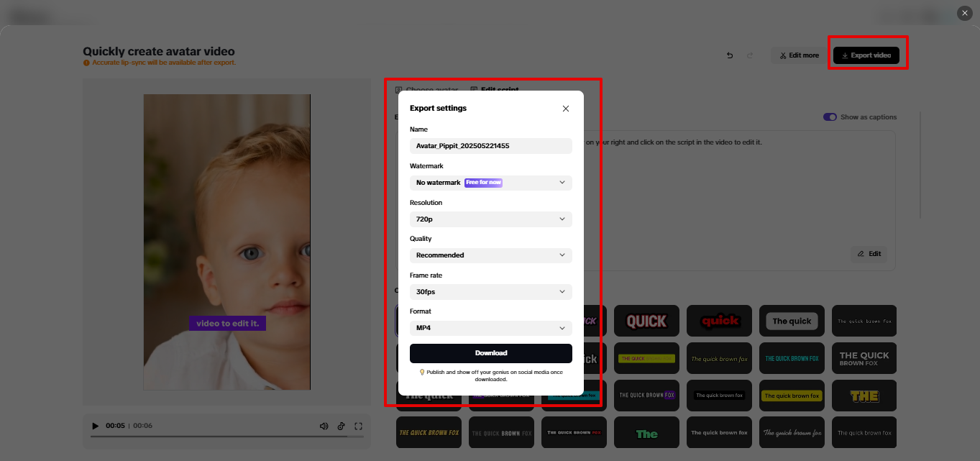Mute the video preview volume
Viewport: 980px width, 461px height.
[324, 426]
